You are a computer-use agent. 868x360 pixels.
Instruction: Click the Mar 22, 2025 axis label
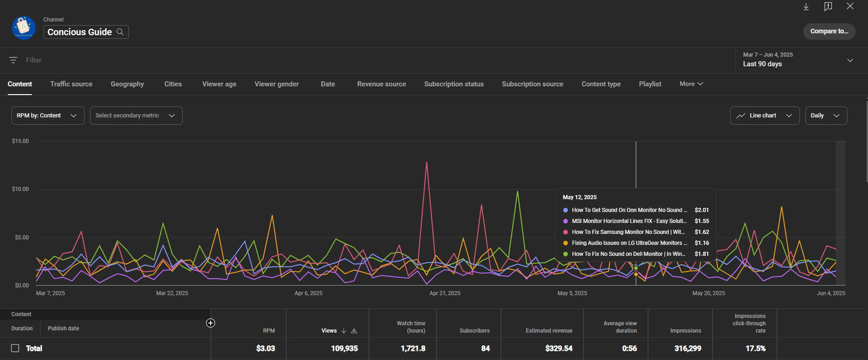(172, 293)
